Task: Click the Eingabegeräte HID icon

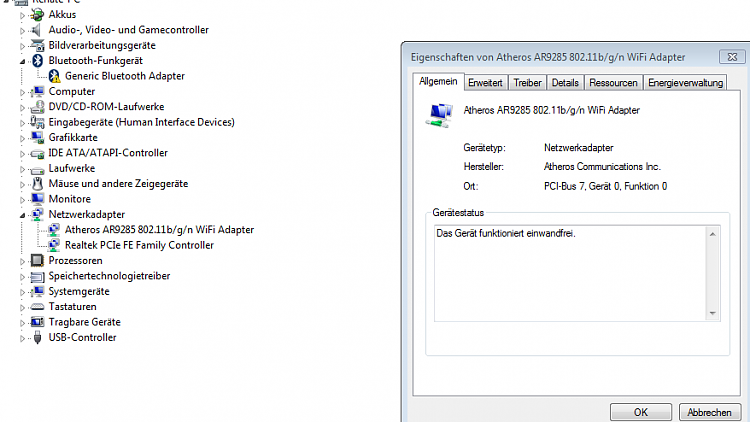Action: point(37,122)
